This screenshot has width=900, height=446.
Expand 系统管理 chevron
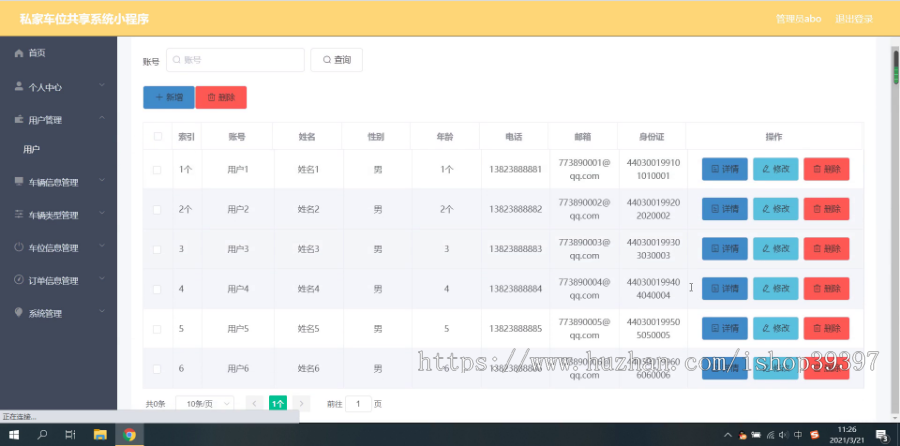102,312
